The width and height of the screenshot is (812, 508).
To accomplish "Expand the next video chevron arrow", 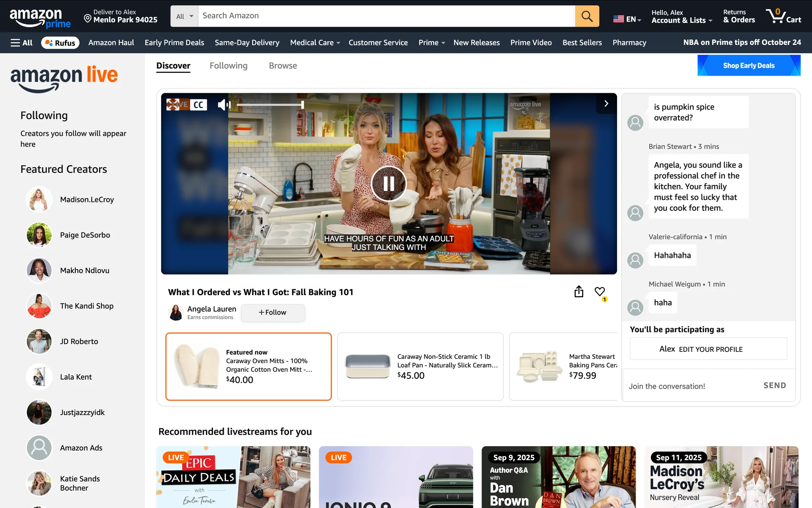I will [606, 104].
